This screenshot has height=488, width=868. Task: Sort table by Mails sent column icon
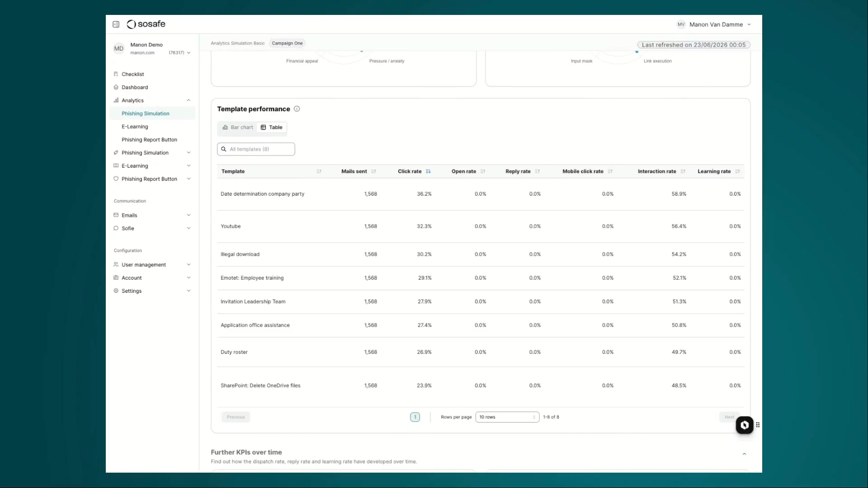[373, 171]
